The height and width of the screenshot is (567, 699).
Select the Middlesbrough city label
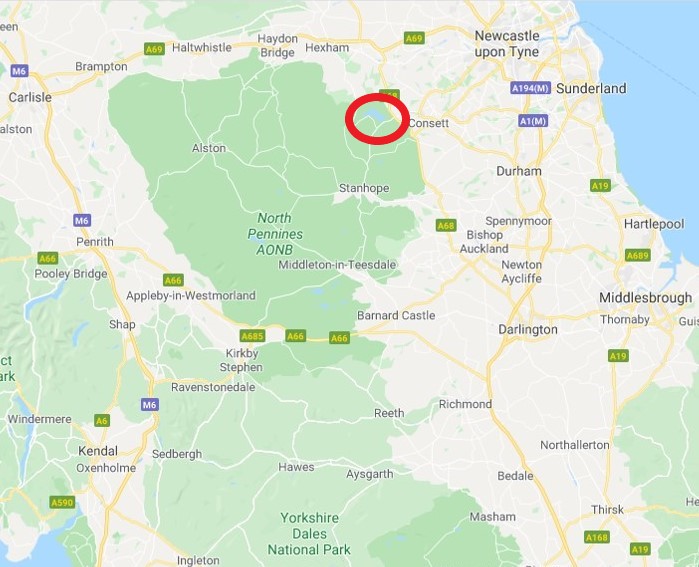[646, 298]
